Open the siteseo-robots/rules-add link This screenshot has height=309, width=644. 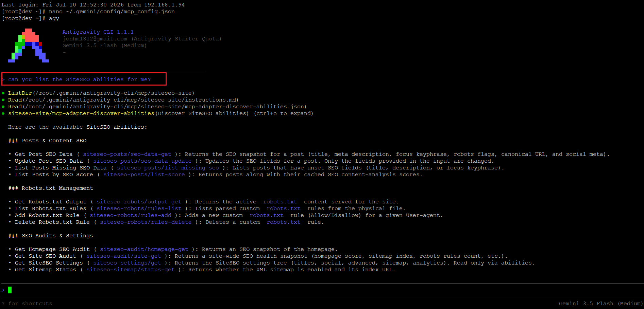tap(131, 215)
